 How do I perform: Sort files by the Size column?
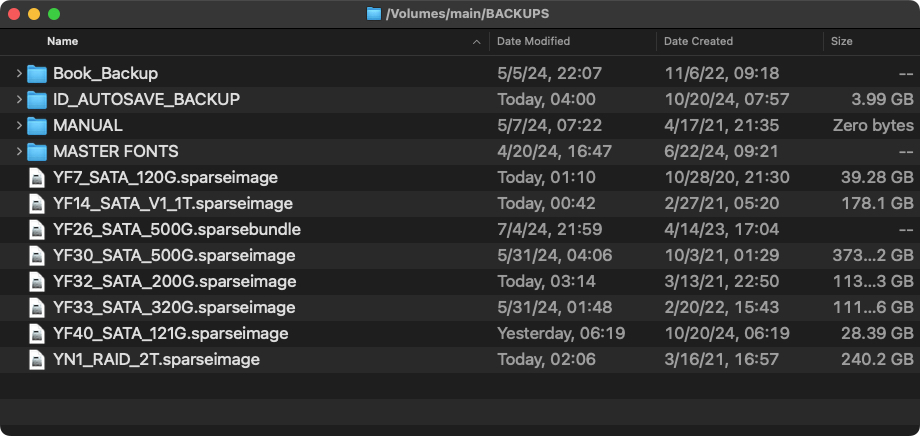coord(841,41)
